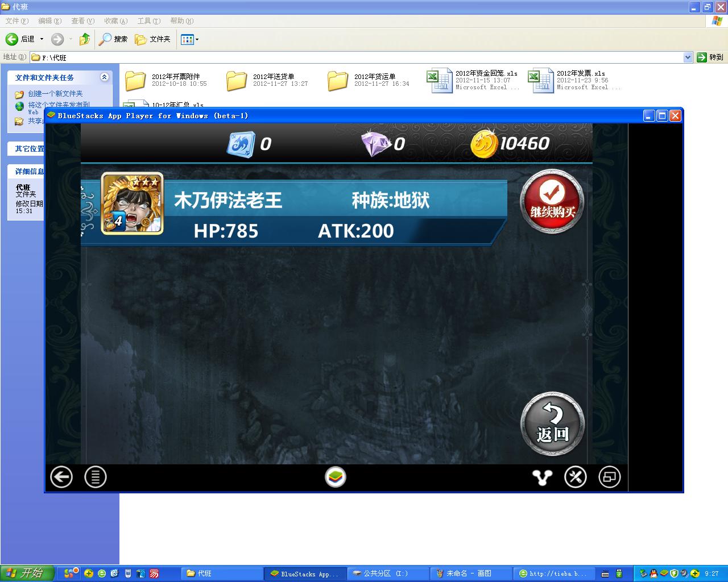Open the 编辑 menu in Explorer
The image size is (728, 582).
50,21
